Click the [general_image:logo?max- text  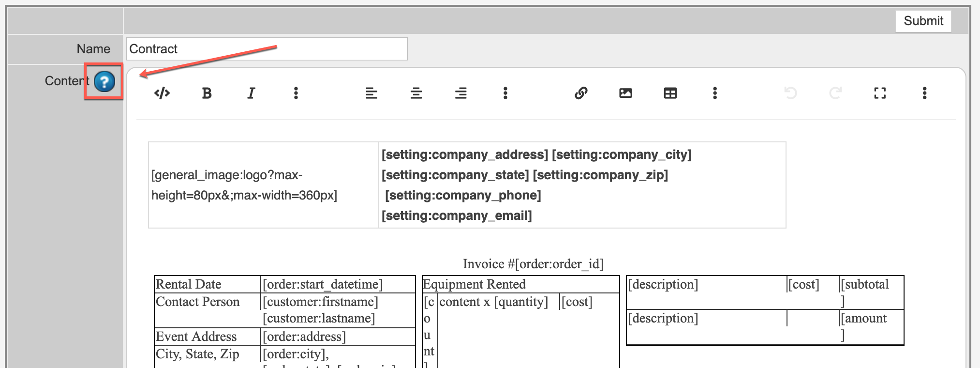[227, 175]
